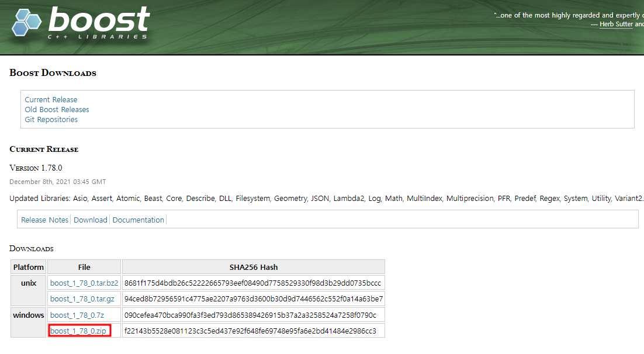The width and height of the screenshot is (644, 354).
Task: Open the Herb Sutter link in quote
Action: coord(616,24)
